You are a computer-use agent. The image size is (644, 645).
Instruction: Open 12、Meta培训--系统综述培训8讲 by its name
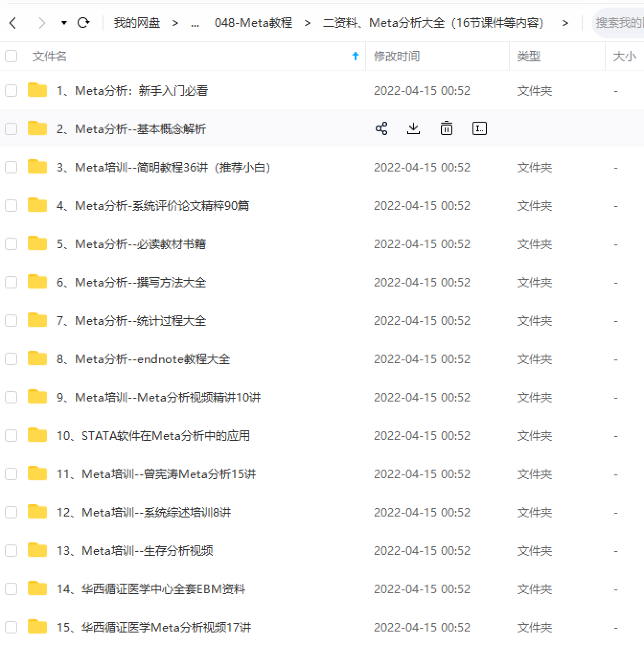pyautogui.click(x=144, y=512)
